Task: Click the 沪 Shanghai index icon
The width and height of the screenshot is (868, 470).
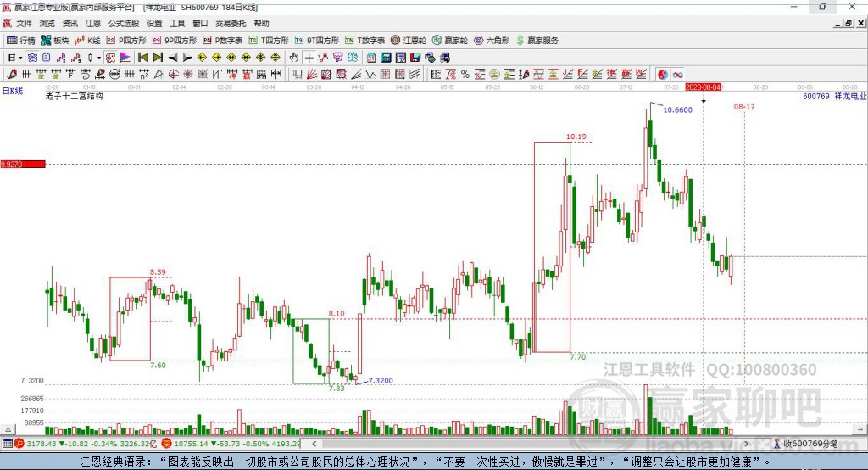Action: click(19, 444)
